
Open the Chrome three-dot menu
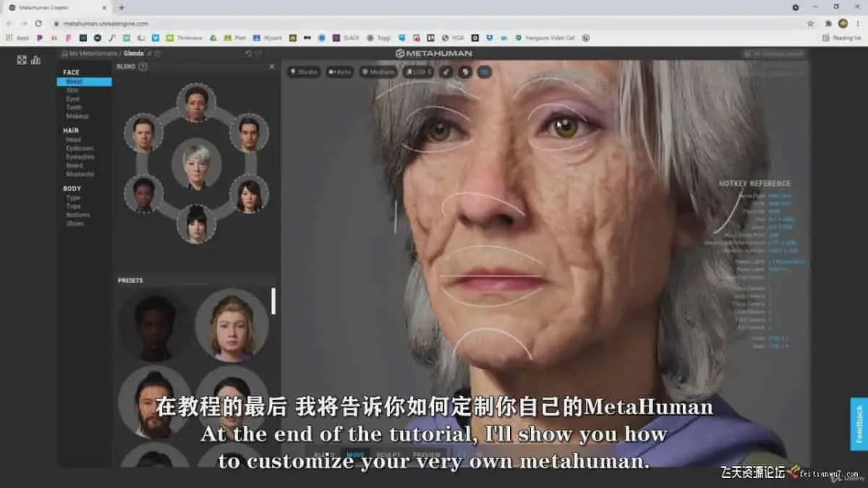point(858,23)
